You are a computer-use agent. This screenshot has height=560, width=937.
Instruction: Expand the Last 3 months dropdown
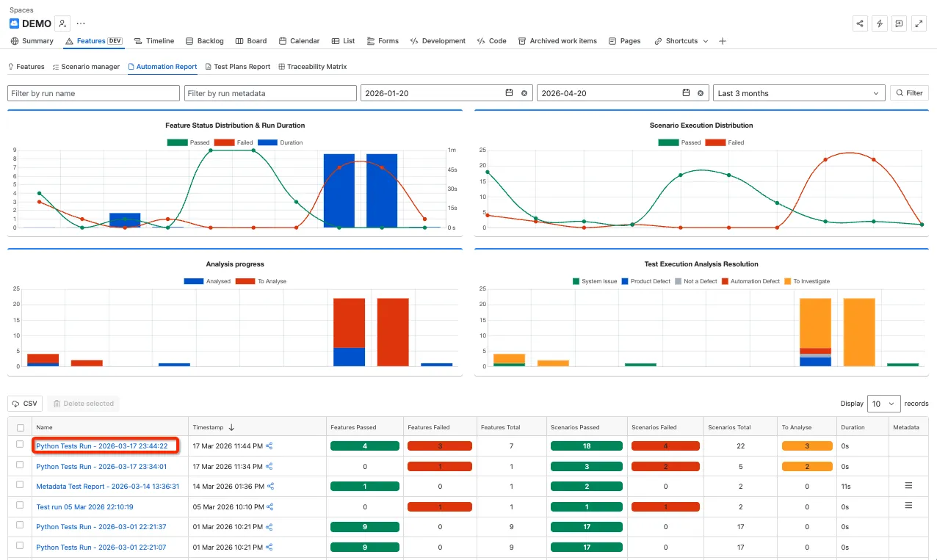pos(799,93)
